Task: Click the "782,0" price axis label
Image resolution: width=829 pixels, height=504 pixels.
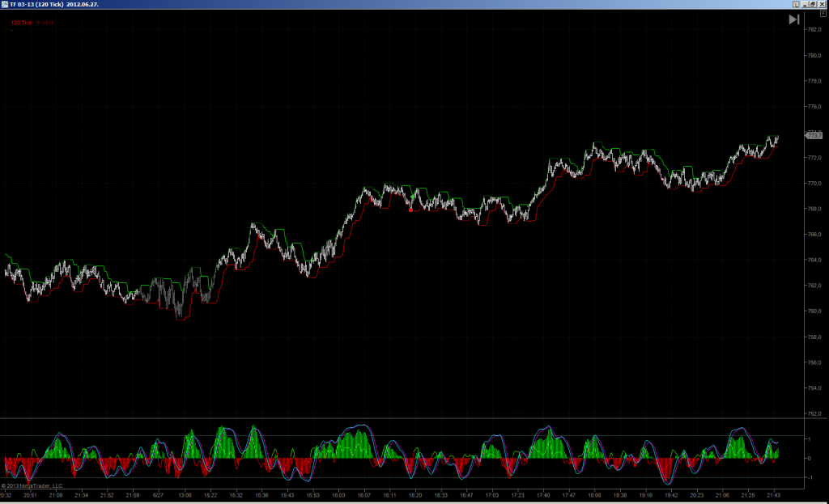Action: click(814, 30)
